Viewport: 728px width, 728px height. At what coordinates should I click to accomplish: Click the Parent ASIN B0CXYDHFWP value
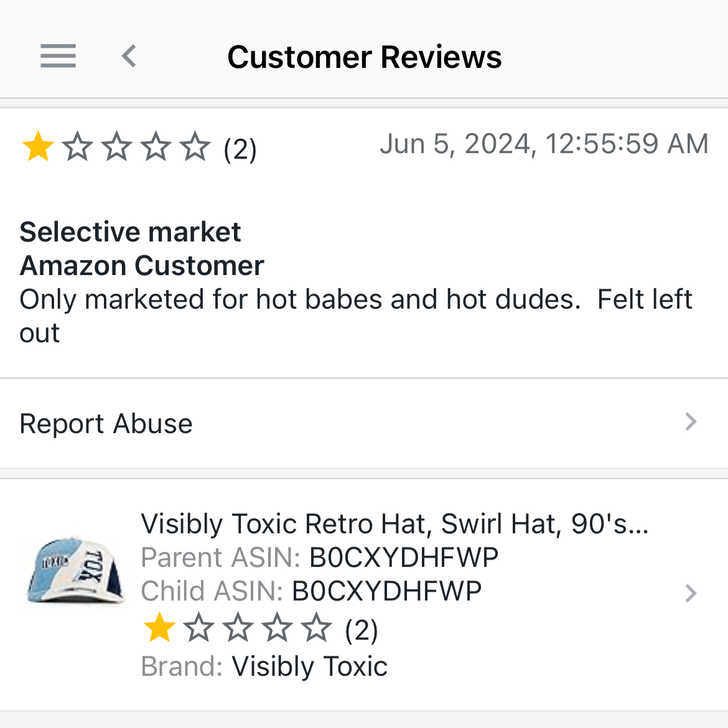click(x=404, y=558)
